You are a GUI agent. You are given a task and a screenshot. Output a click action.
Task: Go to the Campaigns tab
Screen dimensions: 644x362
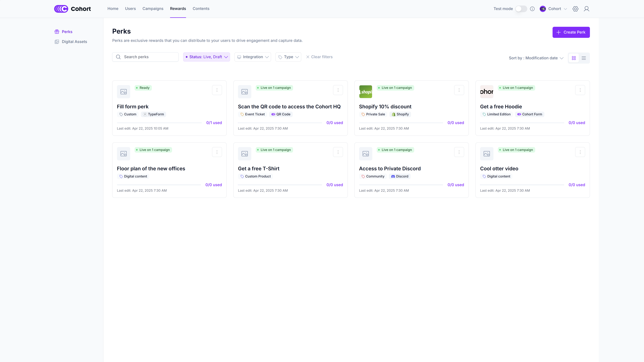coord(153,9)
